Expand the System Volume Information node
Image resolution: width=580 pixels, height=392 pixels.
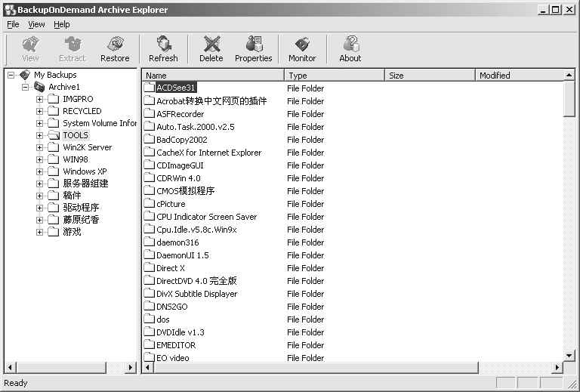coord(39,123)
